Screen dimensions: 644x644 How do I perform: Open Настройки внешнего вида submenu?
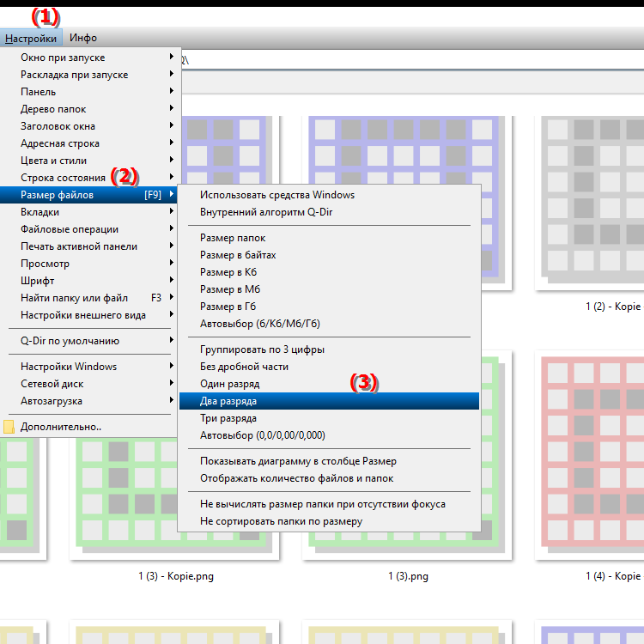[88, 315]
